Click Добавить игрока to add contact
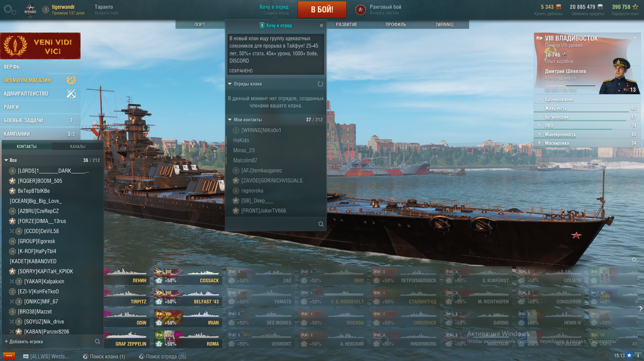The width and height of the screenshot is (644, 361). coord(23,342)
